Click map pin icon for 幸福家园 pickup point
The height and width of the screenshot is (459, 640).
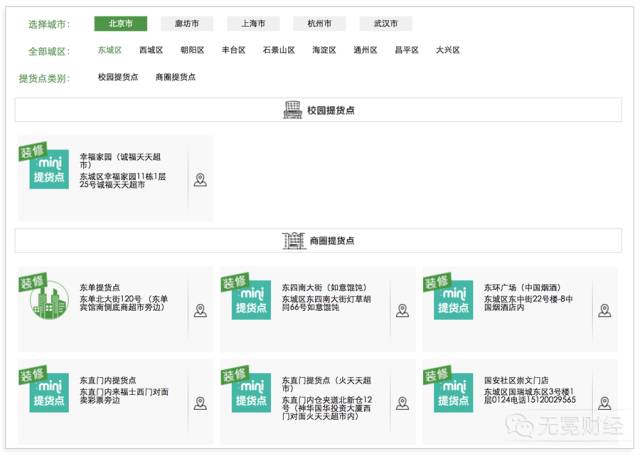coord(200,180)
